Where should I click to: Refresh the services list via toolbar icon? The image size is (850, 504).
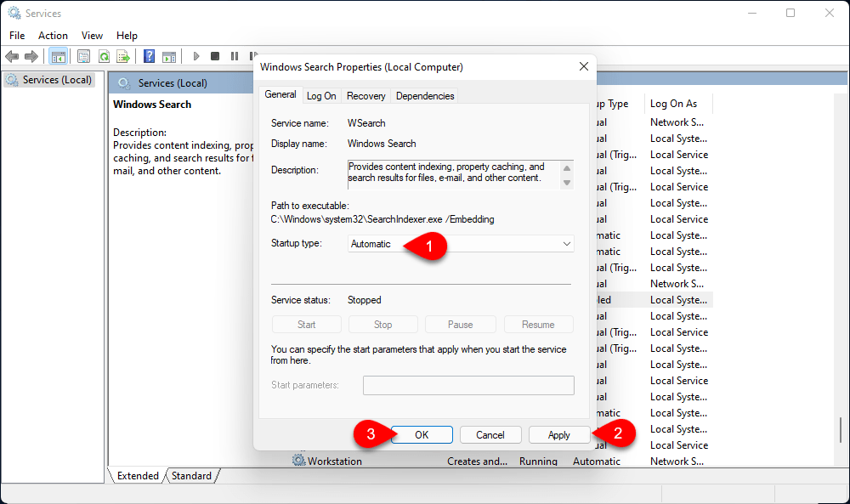tap(104, 56)
